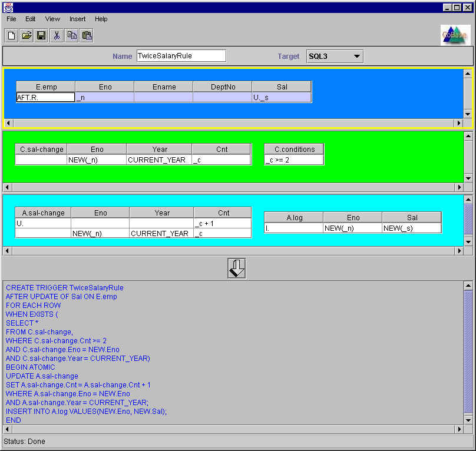Click down arrow of green condition panel scrollbar
This screenshot has height=451, width=476.
[x=468, y=178]
